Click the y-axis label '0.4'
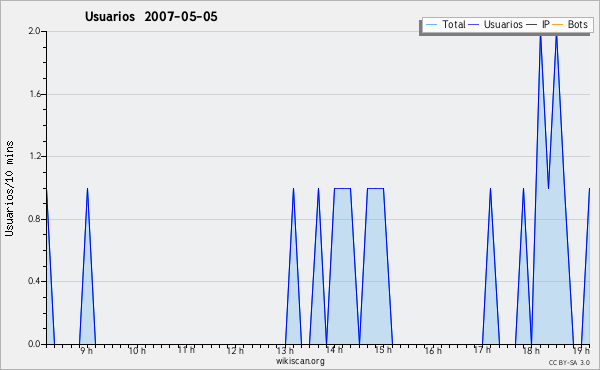 click(34, 281)
